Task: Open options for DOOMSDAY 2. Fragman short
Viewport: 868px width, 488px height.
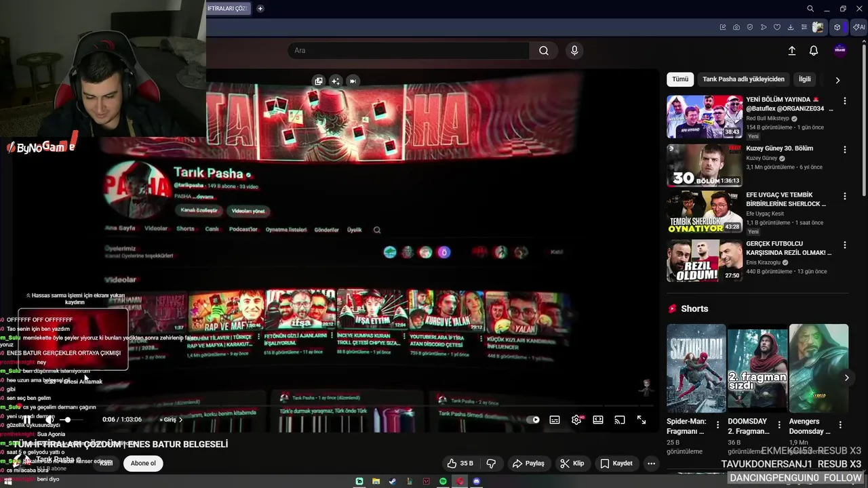Action: (x=778, y=425)
